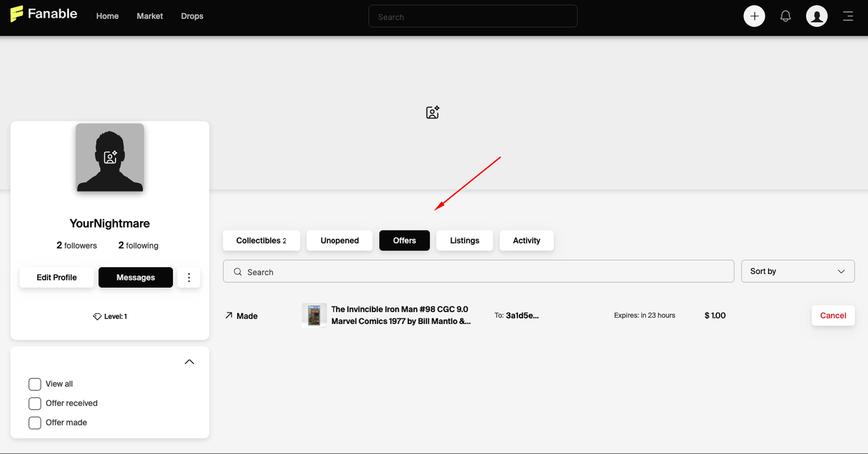Open the Activity tab
The height and width of the screenshot is (454, 868).
pyautogui.click(x=526, y=240)
